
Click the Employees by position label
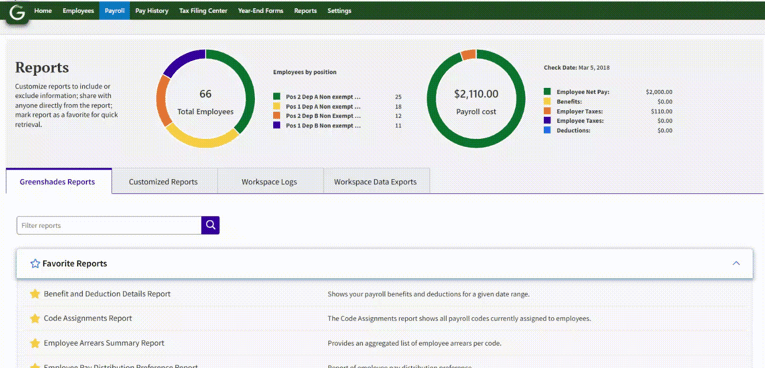(305, 72)
